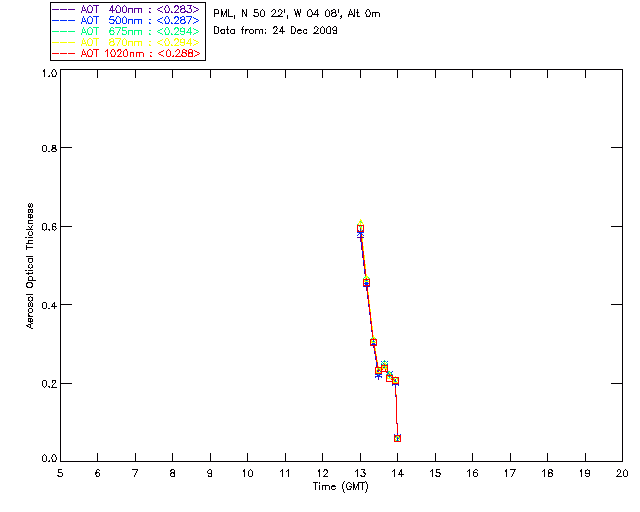Click the data point marker near 0.3 AOT
This screenshot has width=640, height=512.
pos(373,342)
